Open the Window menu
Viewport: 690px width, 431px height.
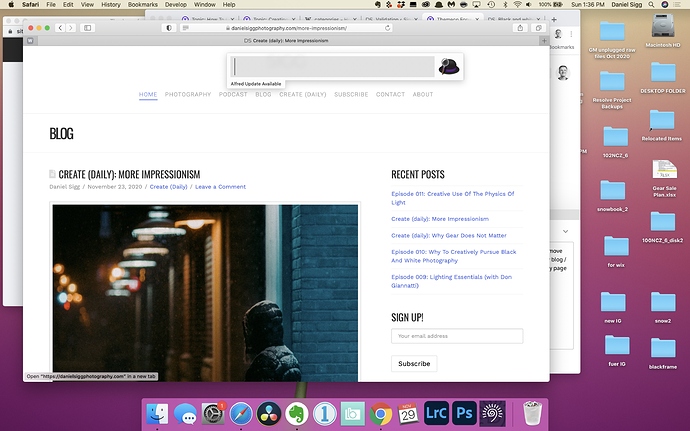click(x=205, y=4)
